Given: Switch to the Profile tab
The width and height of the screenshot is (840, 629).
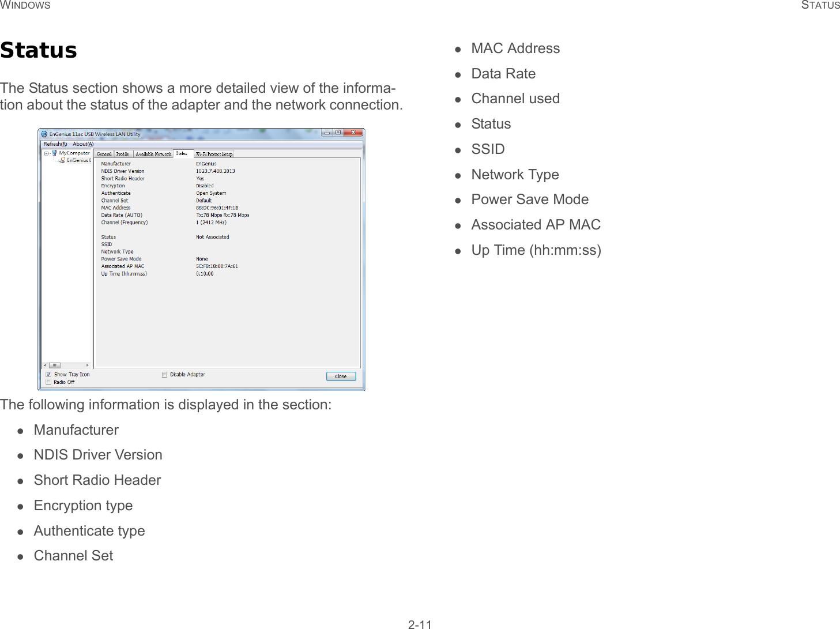Looking at the screenshot, I should coord(123,154).
